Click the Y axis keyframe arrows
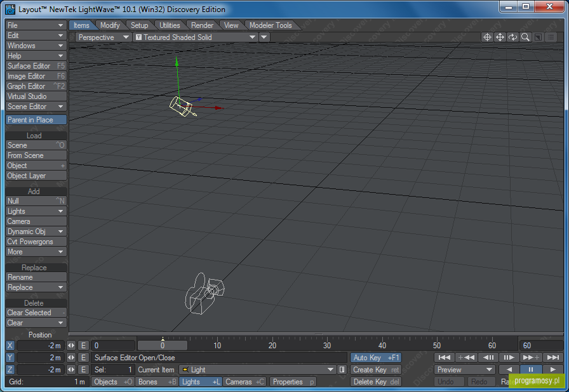Screen dimensions: 569x392 [71, 358]
